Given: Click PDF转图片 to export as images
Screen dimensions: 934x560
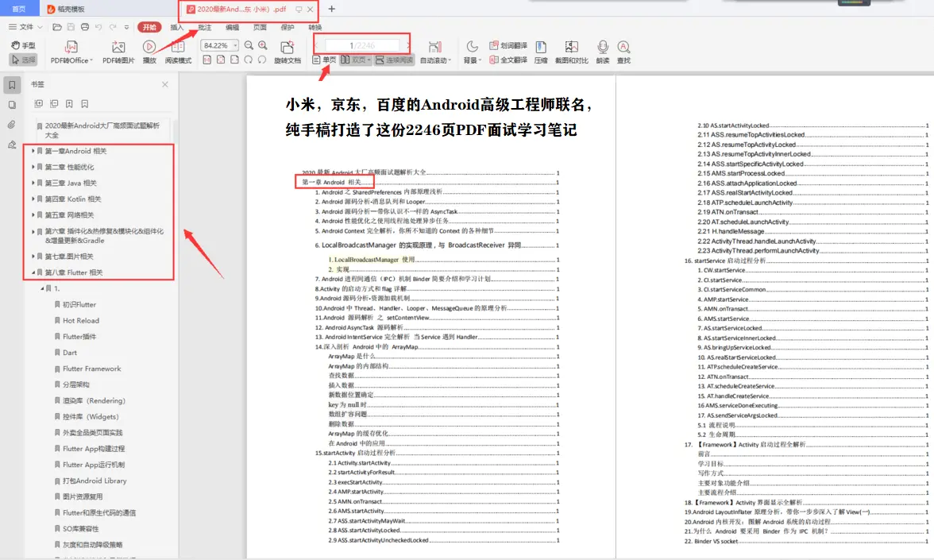Looking at the screenshot, I should coord(118,52).
